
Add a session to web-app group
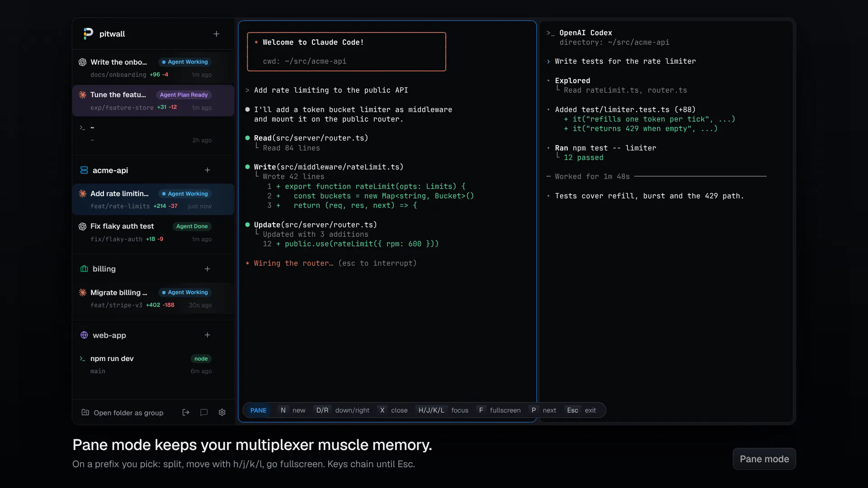click(208, 335)
